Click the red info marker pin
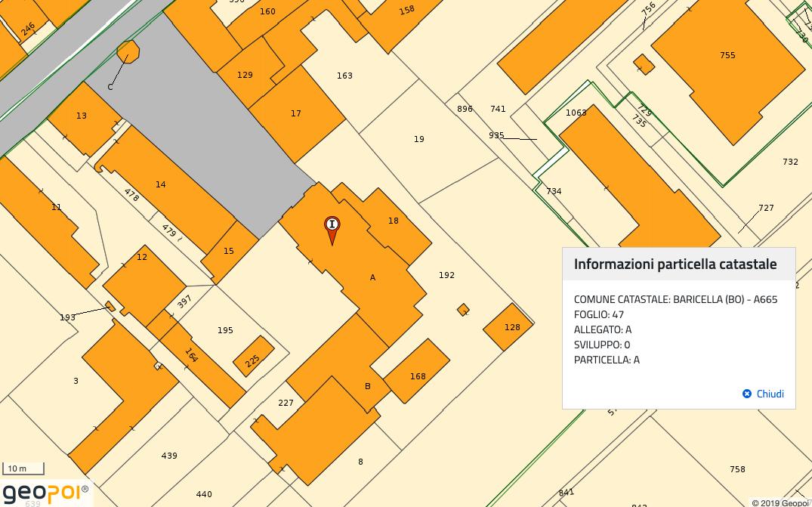 (x=332, y=226)
